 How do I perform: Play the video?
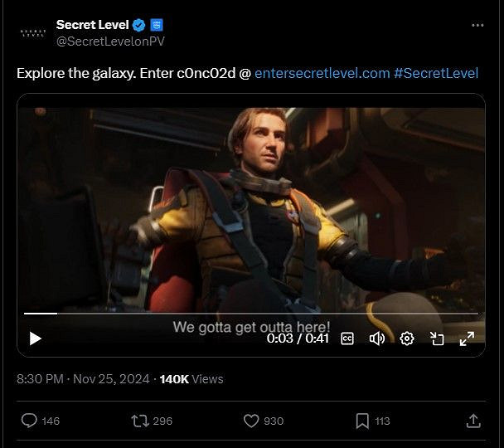click(35, 338)
